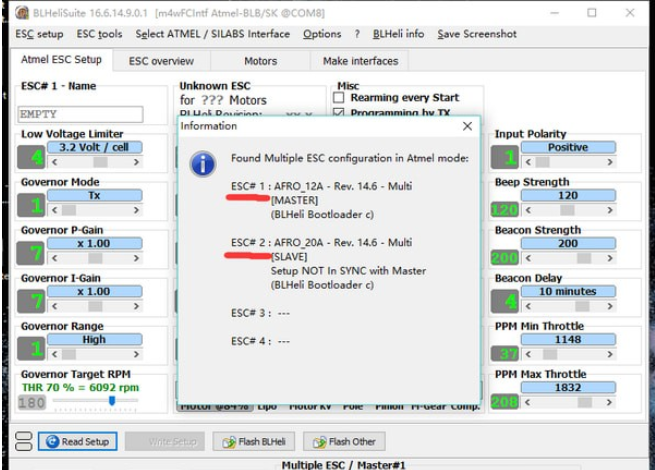Decrease PPM Max Throttle with left arrow
Viewport: 655px width, 470px height.
[528, 402]
